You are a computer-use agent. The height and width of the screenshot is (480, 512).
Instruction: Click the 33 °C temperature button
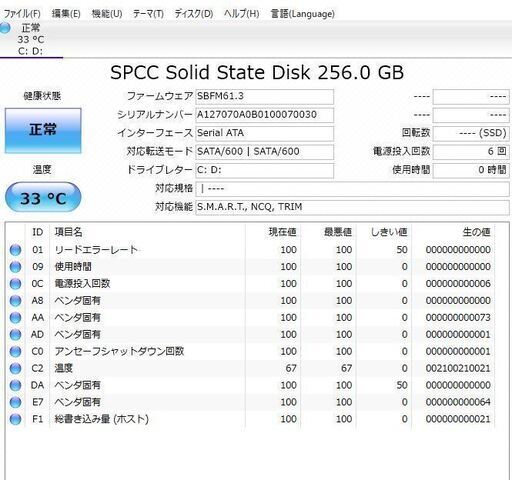(x=43, y=198)
